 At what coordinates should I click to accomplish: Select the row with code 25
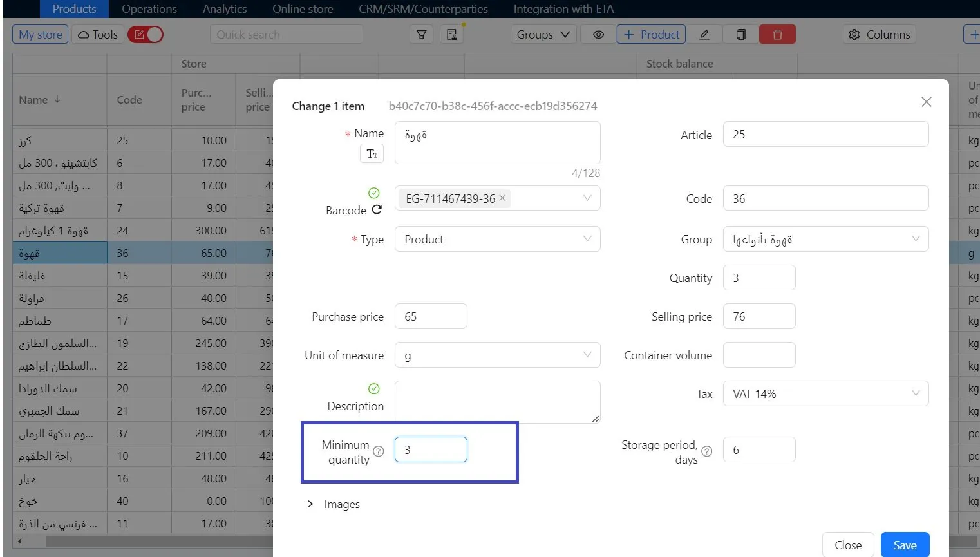pyautogui.click(x=143, y=140)
